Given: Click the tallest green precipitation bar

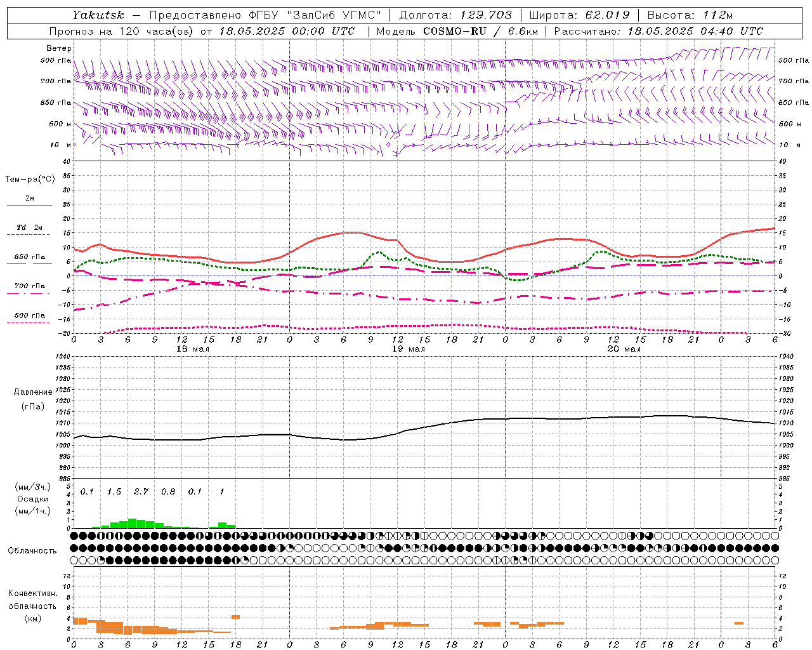Looking at the screenshot, I should click(133, 523).
